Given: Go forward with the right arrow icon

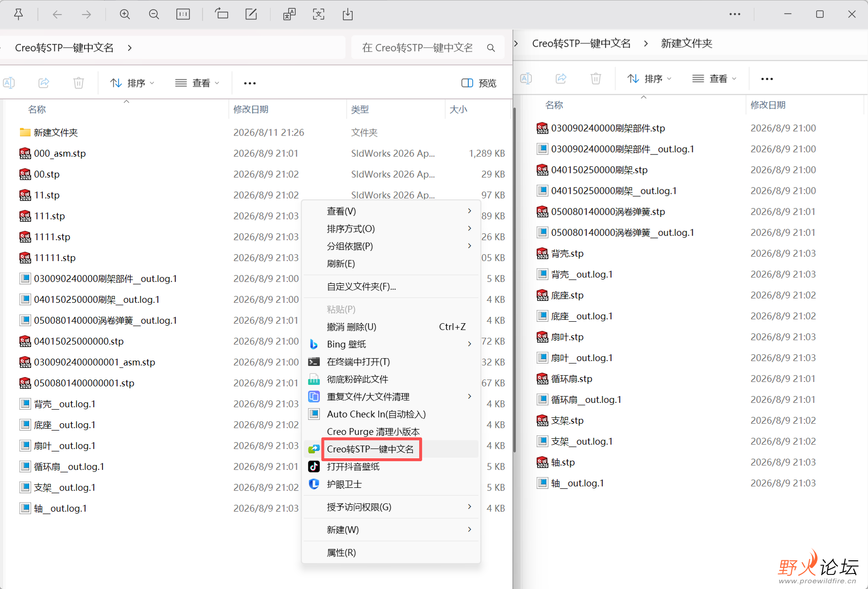Looking at the screenshot, I should click(86, 15).
